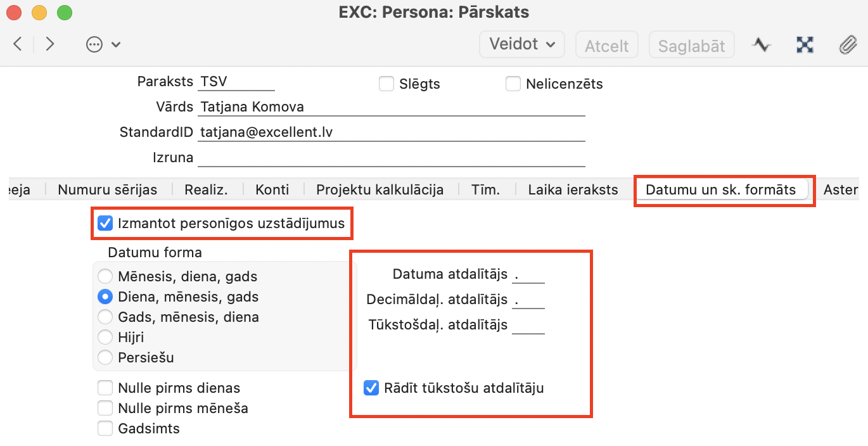Open the ellipsis actions menu
The image size is (868, 446).
[103, 44]
